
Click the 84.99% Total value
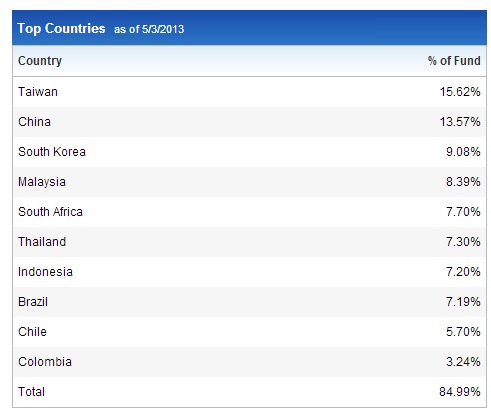460,392
